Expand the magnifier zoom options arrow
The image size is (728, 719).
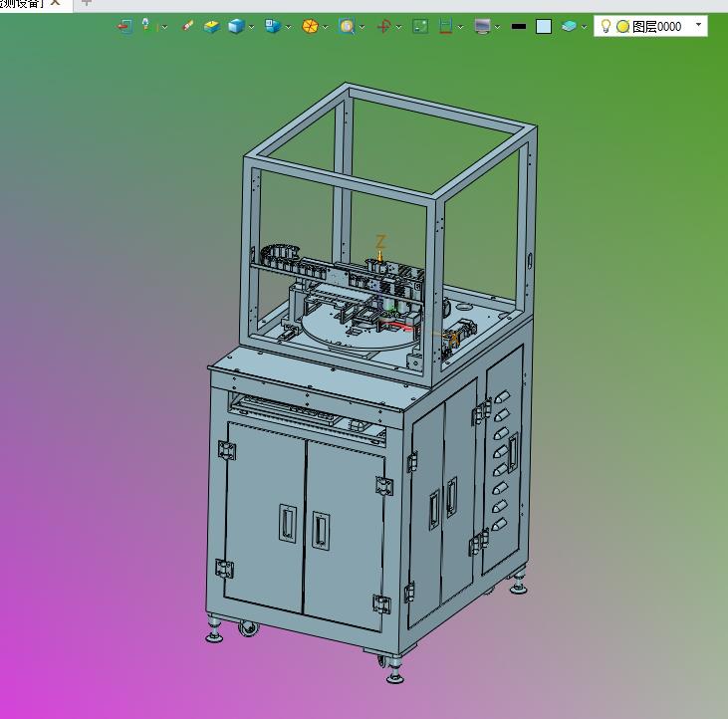(363, 27)
